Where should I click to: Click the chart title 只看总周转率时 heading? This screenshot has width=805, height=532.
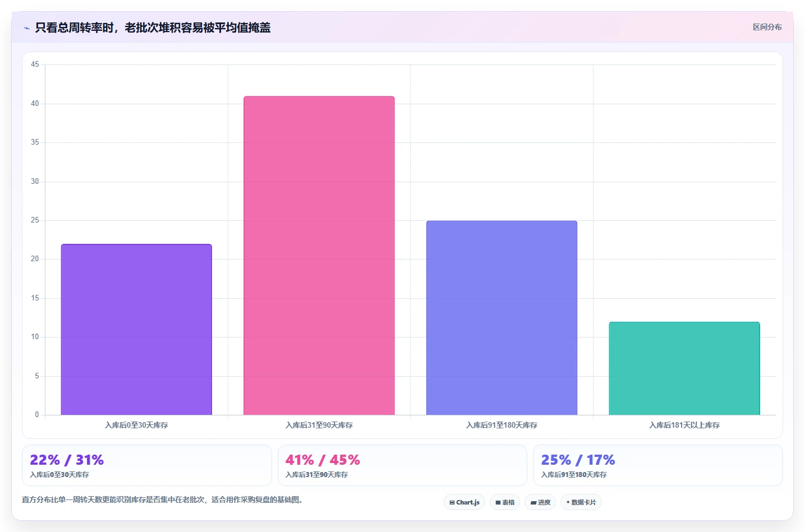click(153, 27)
